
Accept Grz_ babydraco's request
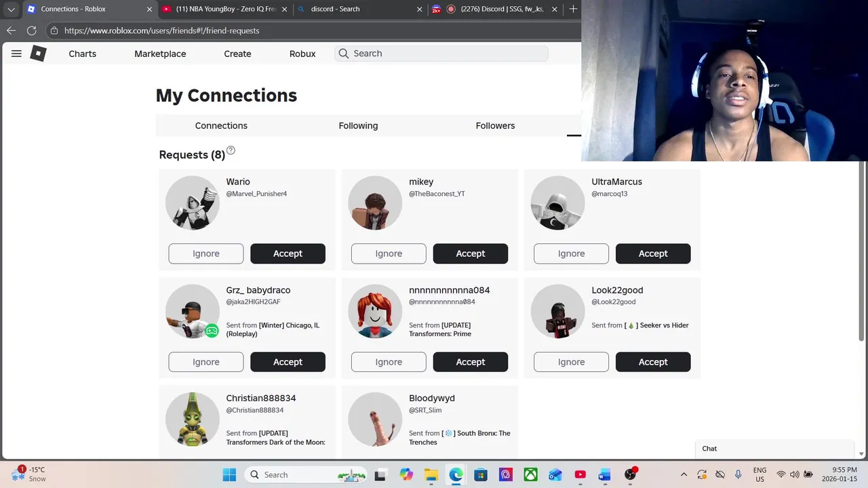click(288, 362)
